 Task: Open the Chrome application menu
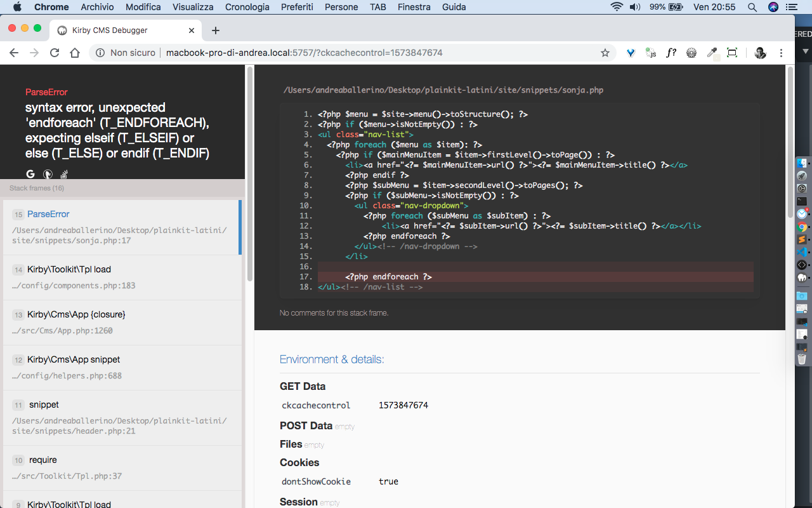[x=51, y=7]
